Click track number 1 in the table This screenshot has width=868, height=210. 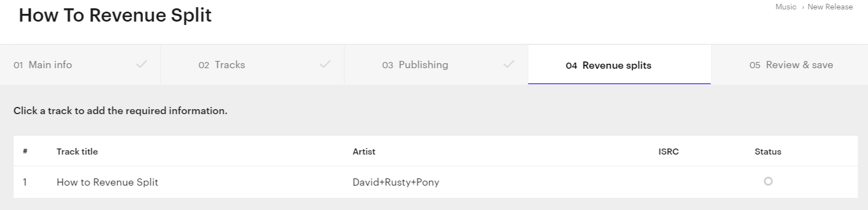pos(25,182)
